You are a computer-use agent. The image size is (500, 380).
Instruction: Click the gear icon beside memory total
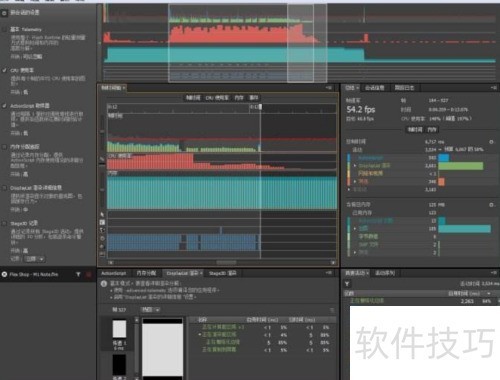[491, 205]
